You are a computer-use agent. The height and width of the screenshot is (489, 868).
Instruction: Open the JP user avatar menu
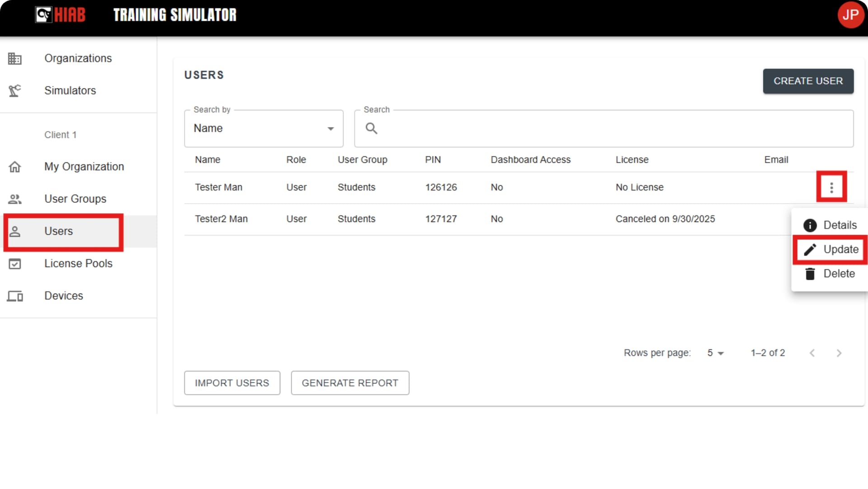[x=850, y=15]
